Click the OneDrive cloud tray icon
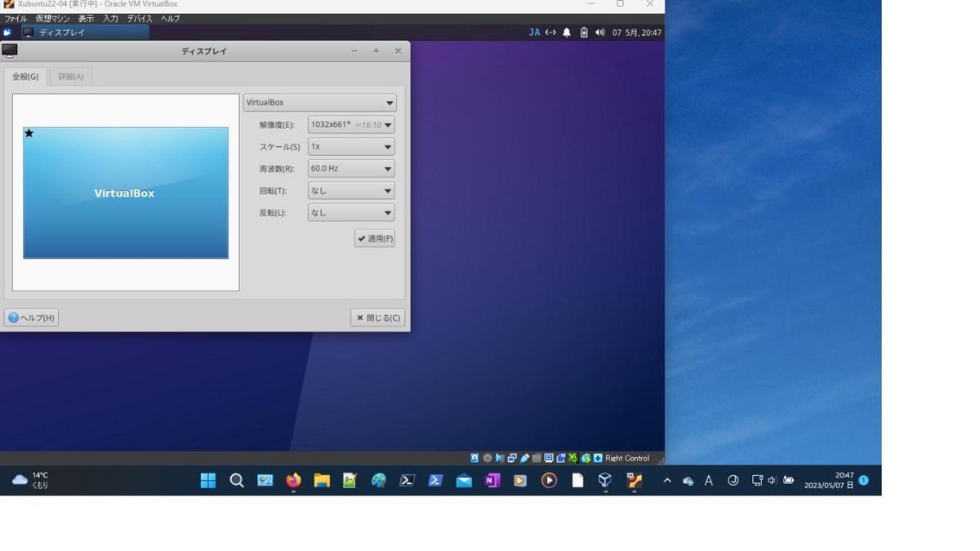The width and height of the screenshot is (980, 551). (688, 481)
